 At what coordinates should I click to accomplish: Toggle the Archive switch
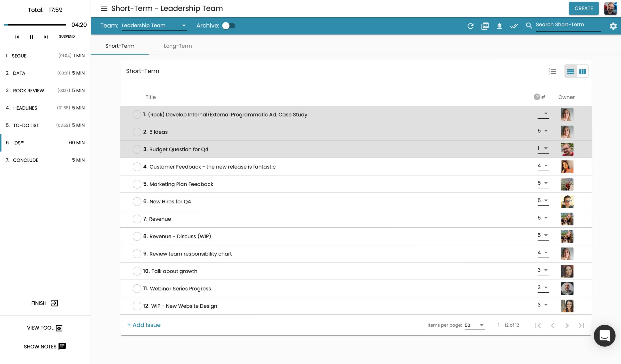pyautogui.click(x=229, y=26)
